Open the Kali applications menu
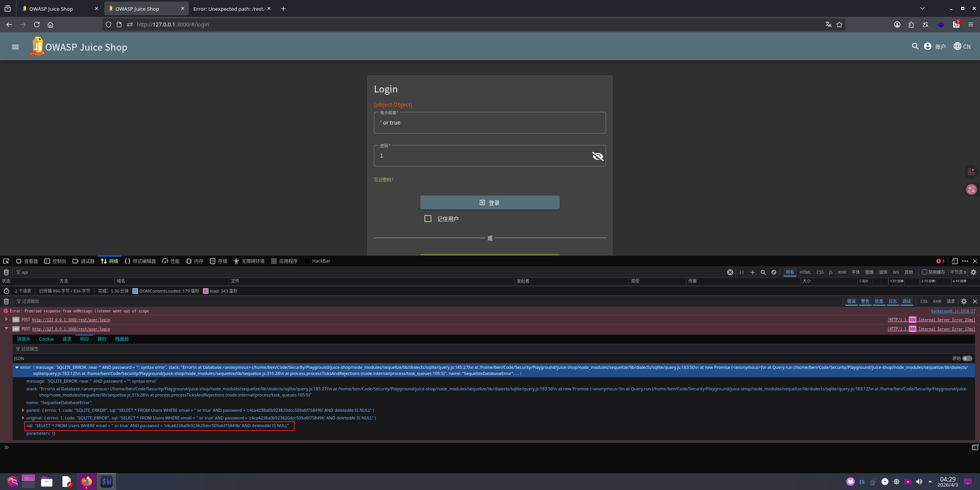The image size is (980, 490). [x=12, y=482]
